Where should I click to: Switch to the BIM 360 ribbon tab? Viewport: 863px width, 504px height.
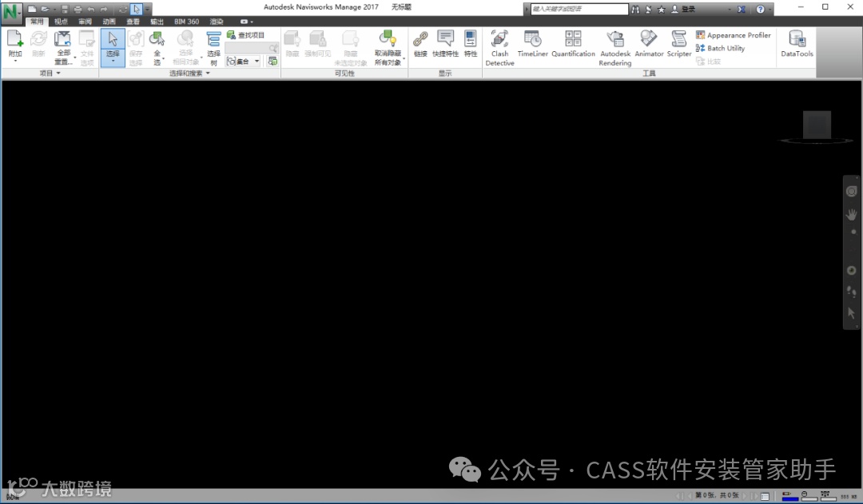pos(186,22)
